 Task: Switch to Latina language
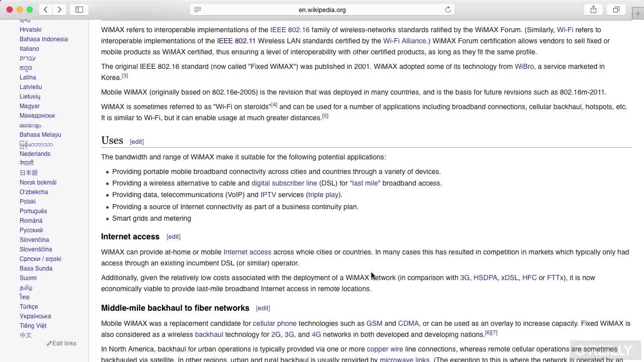[x=28, y=77]
